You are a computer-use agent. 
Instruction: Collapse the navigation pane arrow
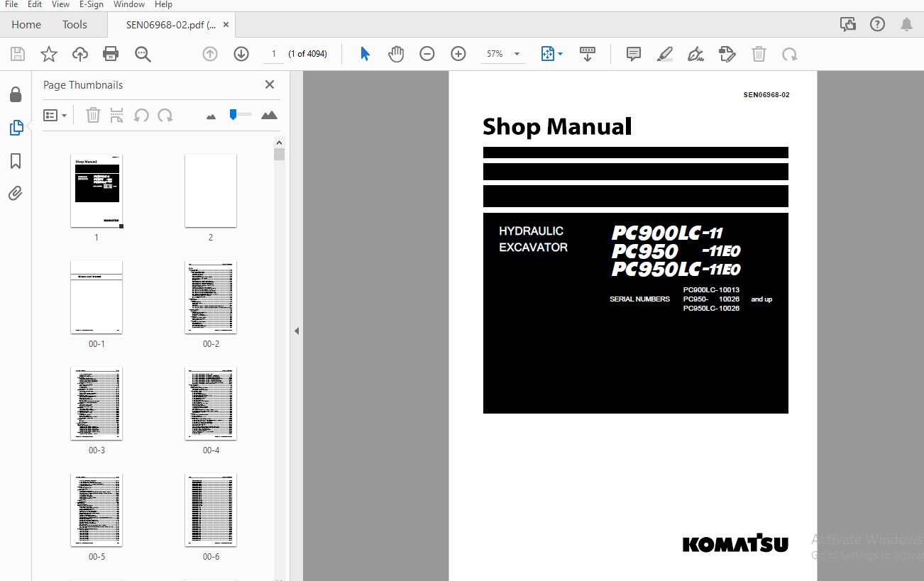(x=297, y=331)
